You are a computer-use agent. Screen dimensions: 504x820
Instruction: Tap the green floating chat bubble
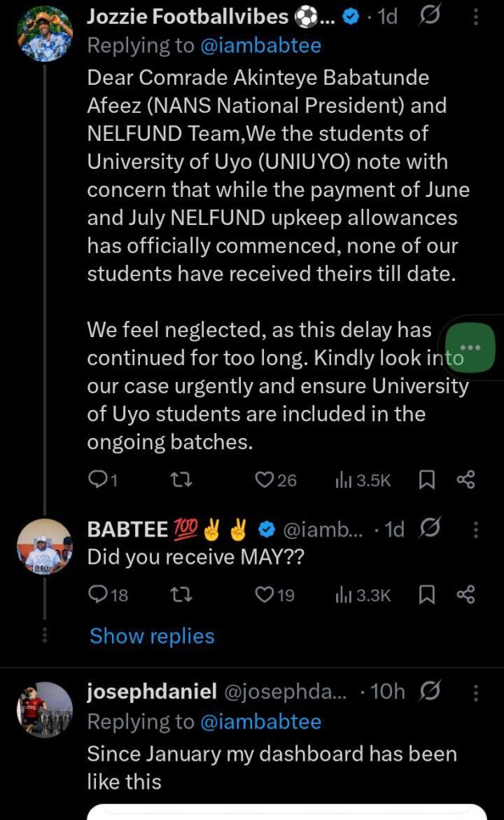(470, 348)
